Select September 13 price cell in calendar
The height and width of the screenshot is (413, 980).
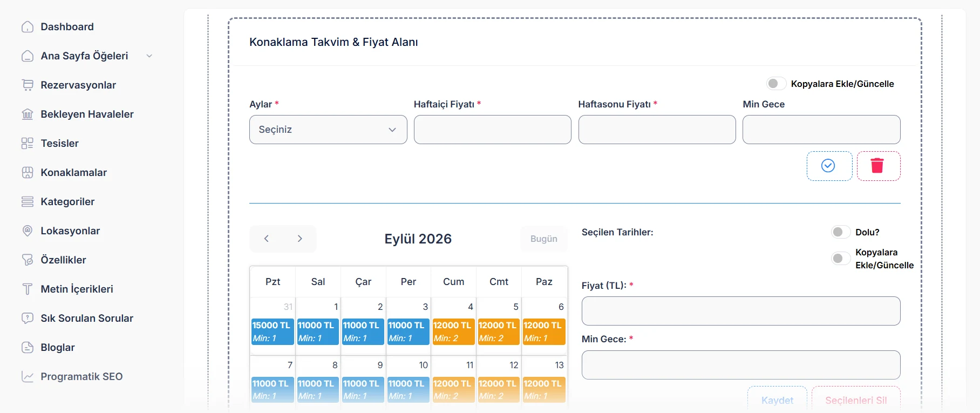[x=544, y=390]
